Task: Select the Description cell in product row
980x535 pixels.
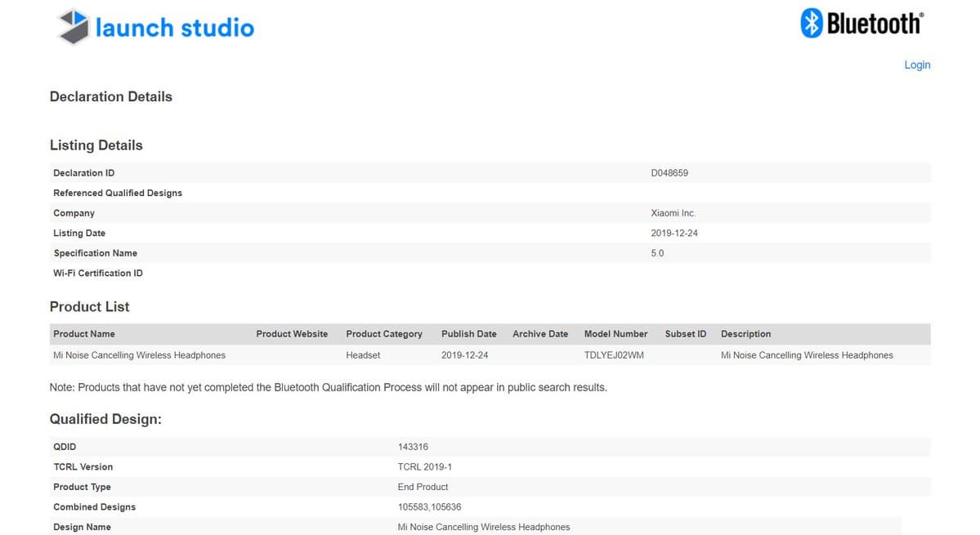Action: click(x=807, y=355)
